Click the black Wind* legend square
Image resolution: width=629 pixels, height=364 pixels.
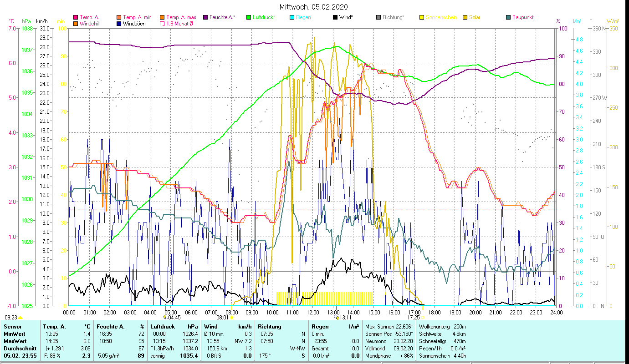click(335, 18)
